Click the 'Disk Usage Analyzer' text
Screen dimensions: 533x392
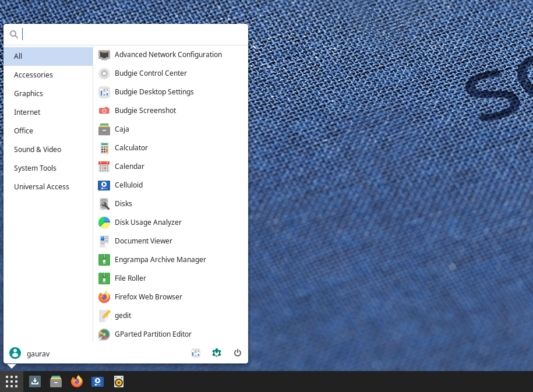(148, 223)
